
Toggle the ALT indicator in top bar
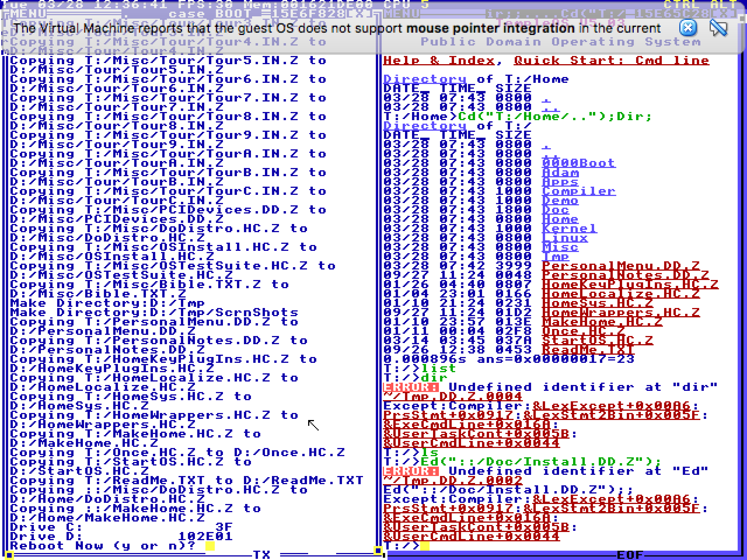point(724,4)
